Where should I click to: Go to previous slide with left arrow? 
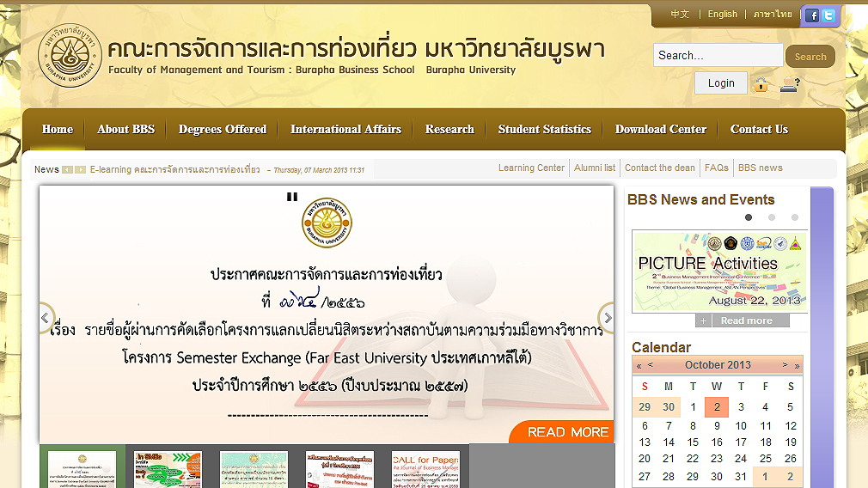45,318
